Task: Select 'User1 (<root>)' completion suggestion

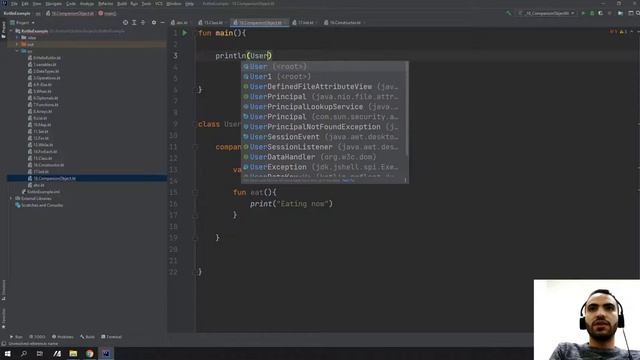Action: pos(324,77)
